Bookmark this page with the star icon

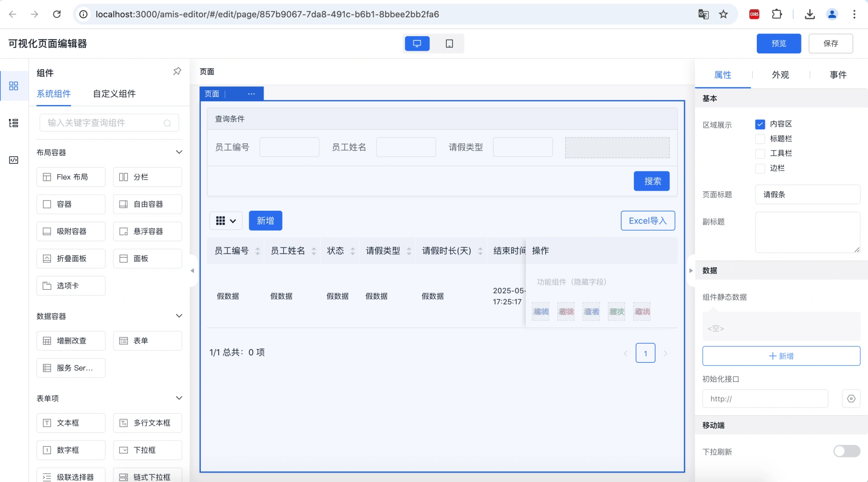point(724,14)
